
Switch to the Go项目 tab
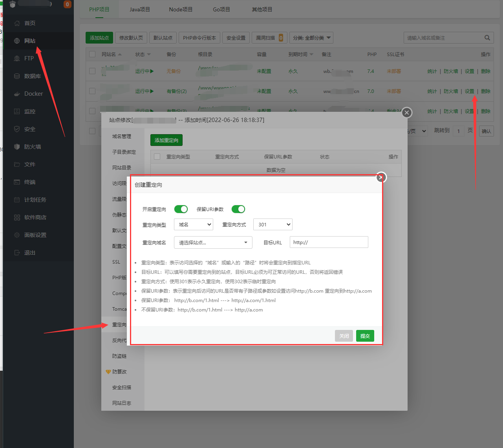click(221, 9)
